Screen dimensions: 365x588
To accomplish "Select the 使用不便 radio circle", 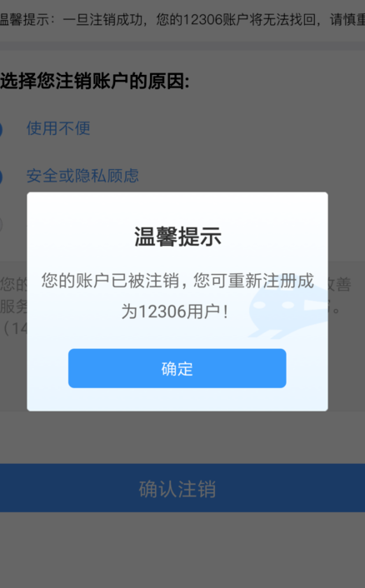I will [1, 129].
